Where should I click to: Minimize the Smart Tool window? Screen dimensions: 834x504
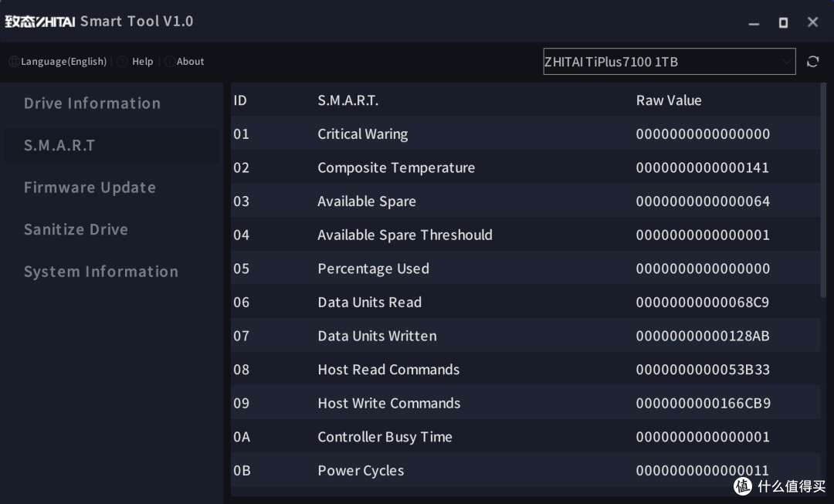tap(754, 23)
